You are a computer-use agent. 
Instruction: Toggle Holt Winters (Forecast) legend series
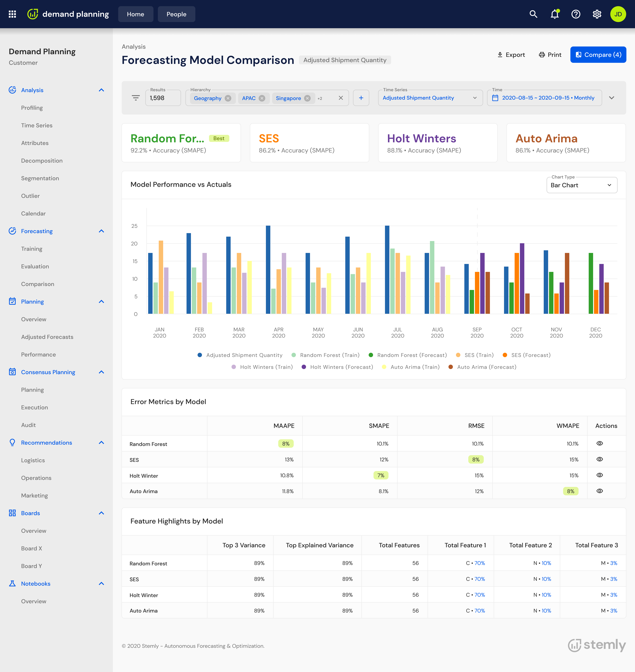[x=337, y=367]
